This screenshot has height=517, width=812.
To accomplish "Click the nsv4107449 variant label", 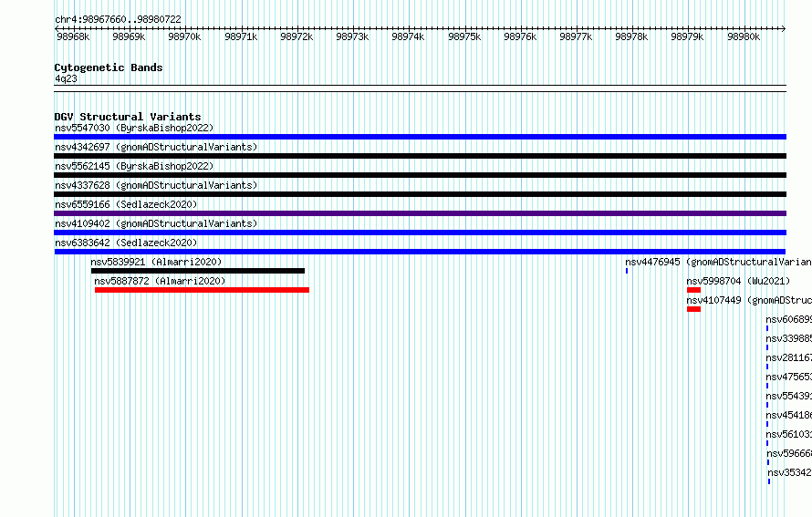I will pyautogui.click(x=749, y=300).
